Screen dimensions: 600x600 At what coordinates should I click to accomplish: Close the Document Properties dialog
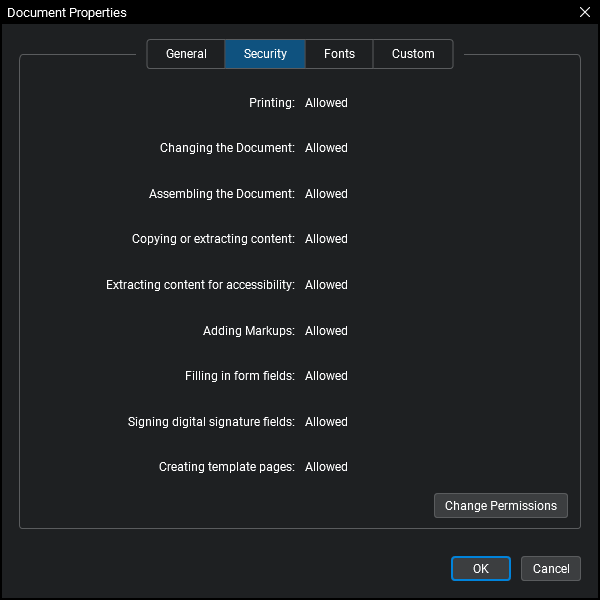pos(585,12)
